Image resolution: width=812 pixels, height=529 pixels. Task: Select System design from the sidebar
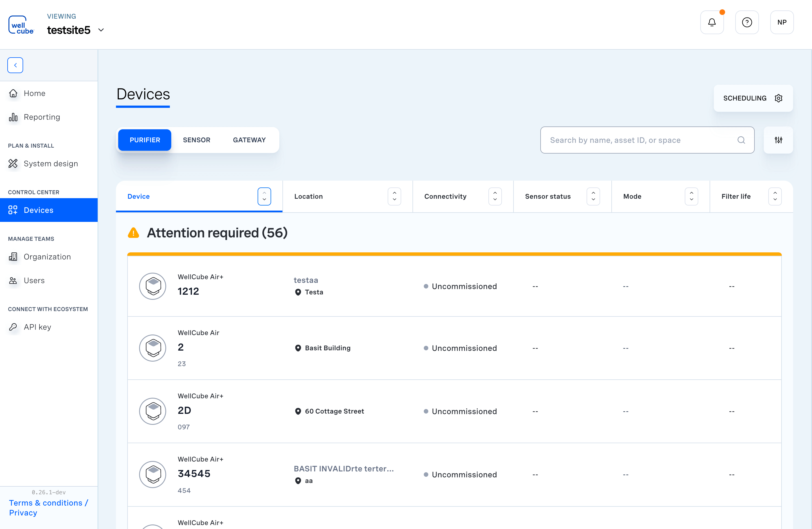click(x=51, y=163)
